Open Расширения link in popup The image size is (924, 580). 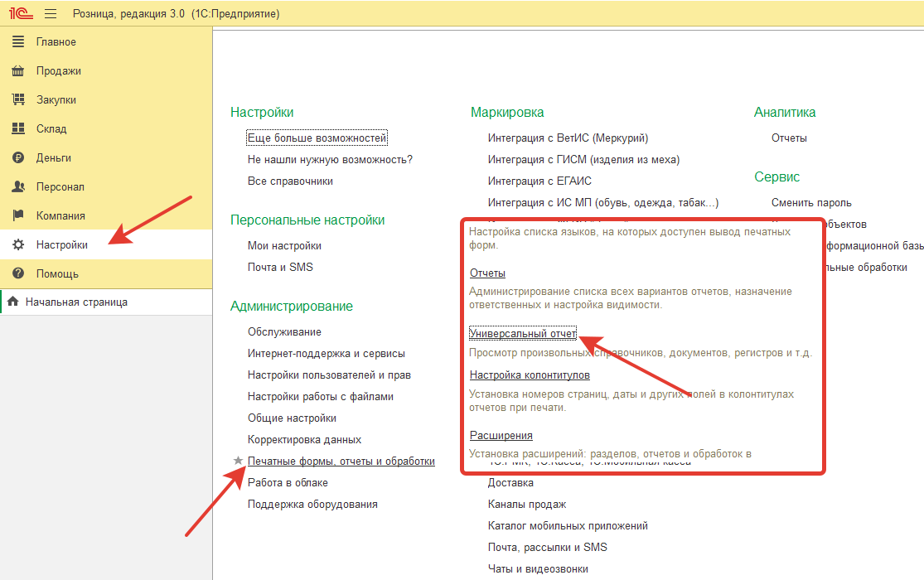(x=501, y=436)
